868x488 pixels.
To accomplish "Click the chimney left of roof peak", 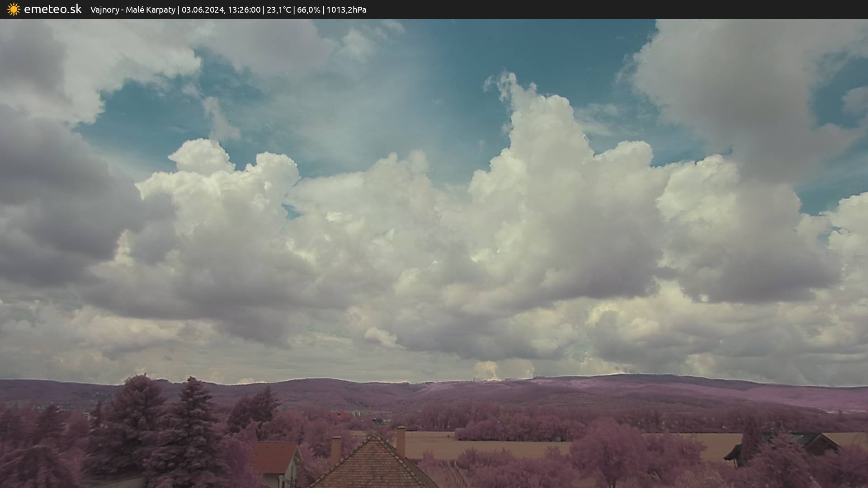I will tap(336, 450).
